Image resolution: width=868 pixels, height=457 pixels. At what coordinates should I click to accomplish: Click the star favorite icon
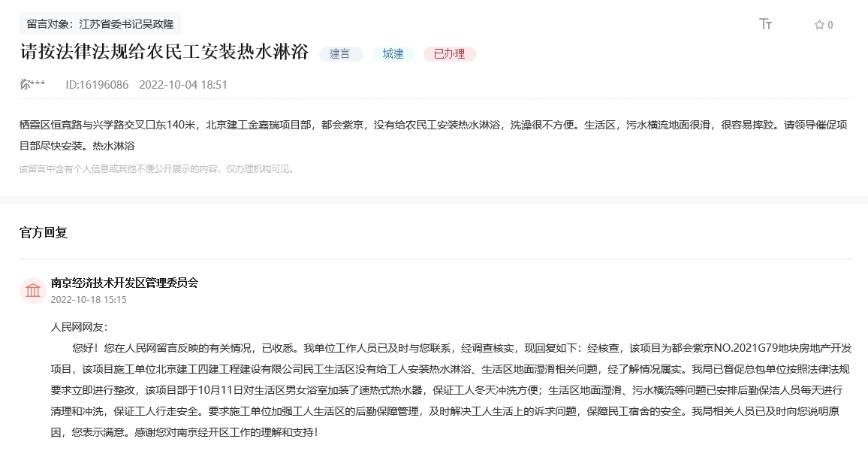click(x=819, y=25)
